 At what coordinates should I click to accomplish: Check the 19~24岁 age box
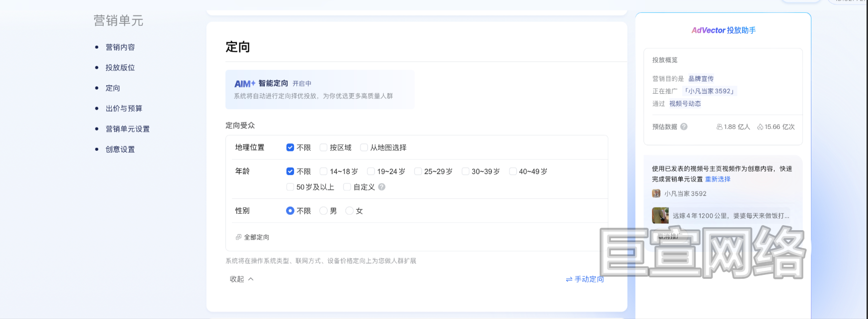pos(371,171)
